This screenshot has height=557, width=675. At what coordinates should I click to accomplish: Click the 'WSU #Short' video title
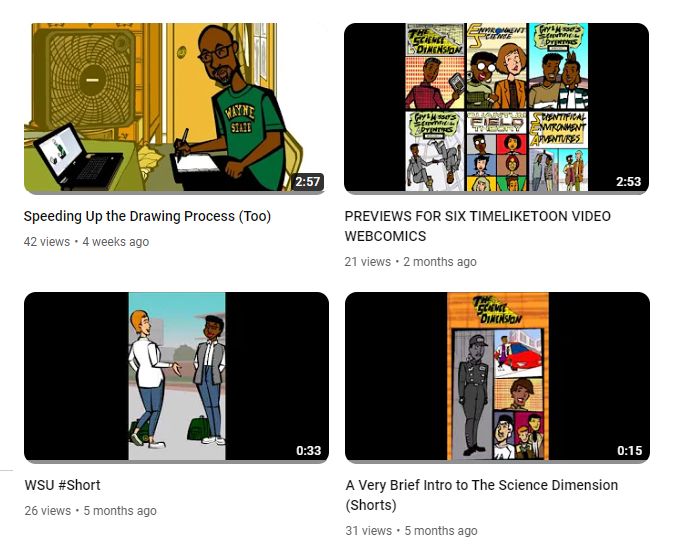click(62, 485)
